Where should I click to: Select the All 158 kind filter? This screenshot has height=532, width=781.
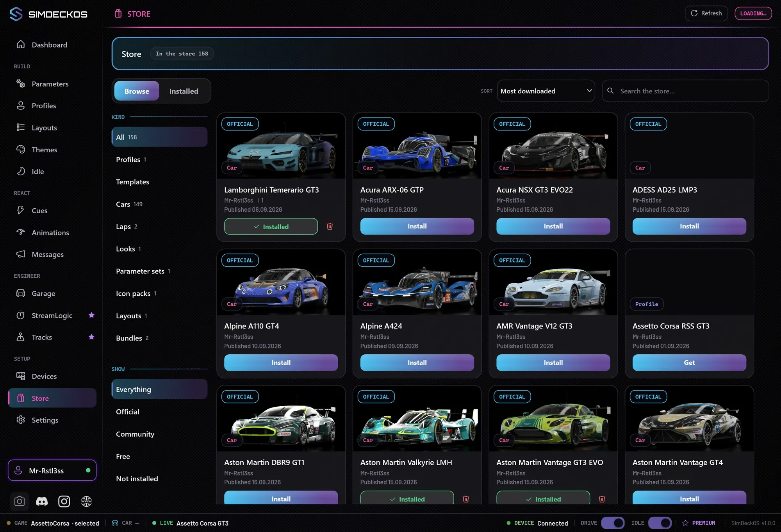pyautogui.click(x=159, y=137)
